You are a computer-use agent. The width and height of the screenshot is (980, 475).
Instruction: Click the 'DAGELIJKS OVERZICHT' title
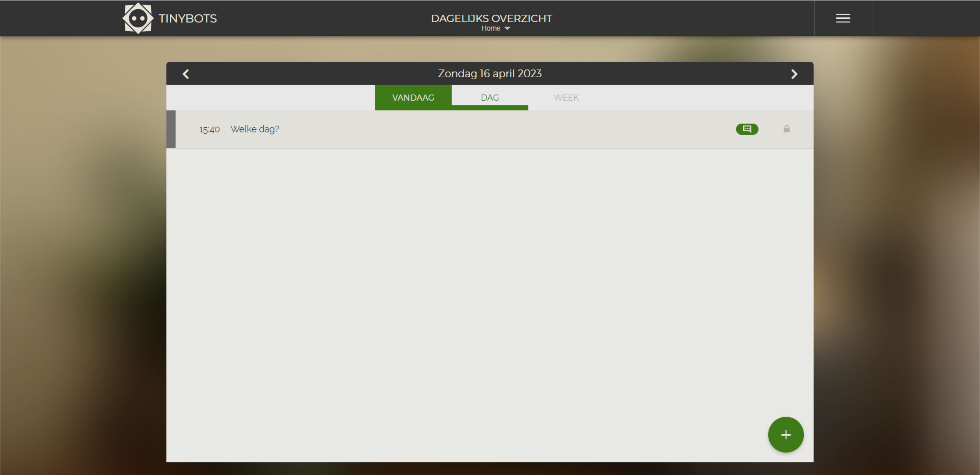(x=491, y=18)
